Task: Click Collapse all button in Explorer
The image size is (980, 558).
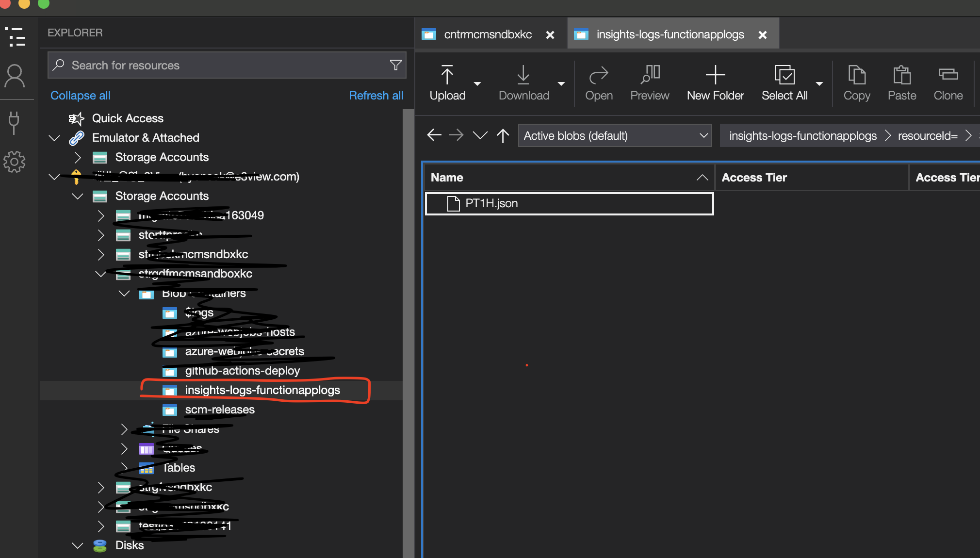Action: tap(80, 95)
